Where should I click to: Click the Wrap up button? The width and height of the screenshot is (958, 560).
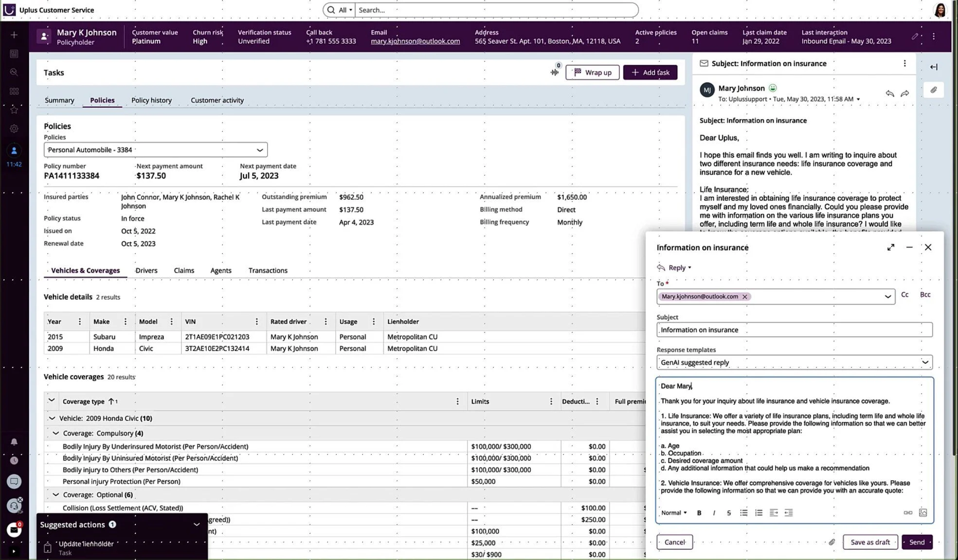(x=592, y=72)
